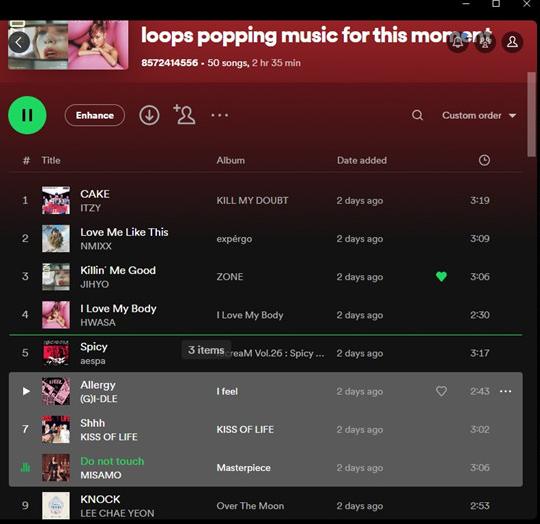Click the Shhh cover art thumbnail

click(x=56, y=429)
